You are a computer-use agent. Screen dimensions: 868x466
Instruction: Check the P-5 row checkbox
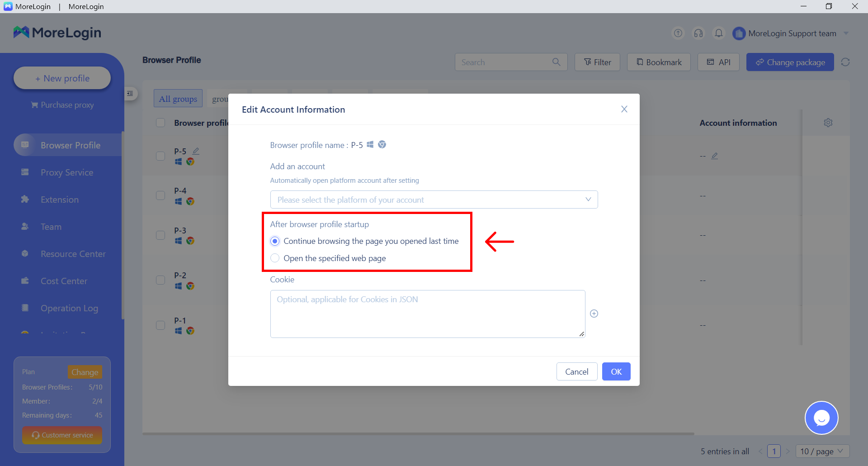160,156
